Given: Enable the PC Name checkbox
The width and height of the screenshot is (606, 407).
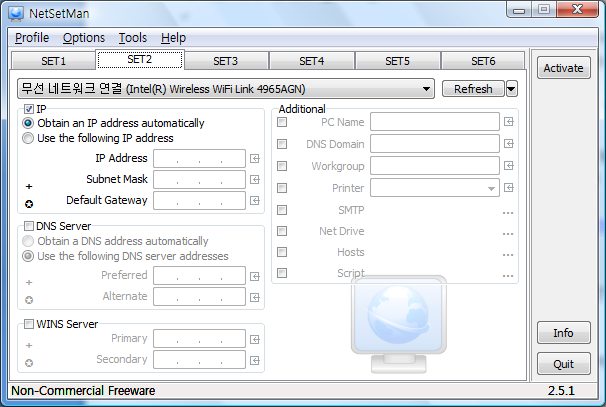Looking at the screenshot, I should click(x=282, y=122).
